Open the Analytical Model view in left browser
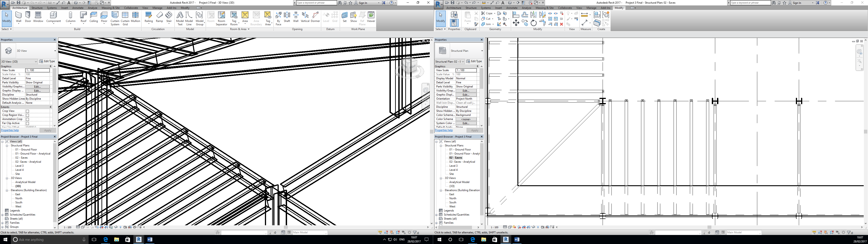Viewport: 868px width, 244px height. (25, 182)
